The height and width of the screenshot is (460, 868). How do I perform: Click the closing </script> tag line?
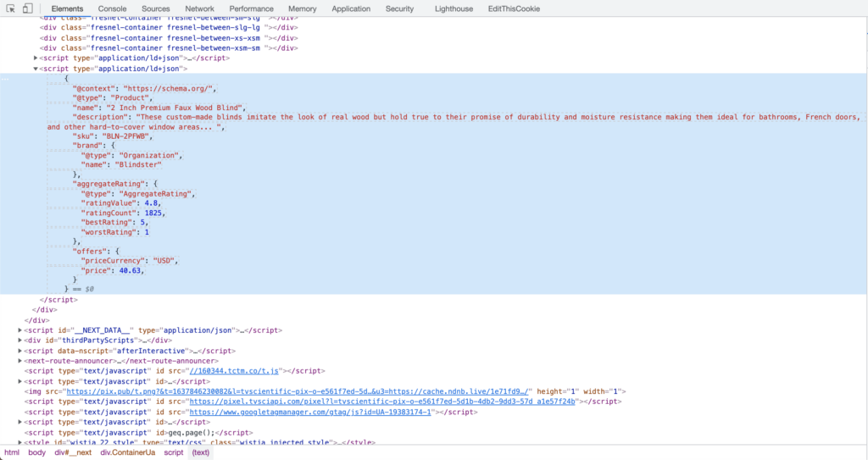pyautogui.click(x=58, y=300)
